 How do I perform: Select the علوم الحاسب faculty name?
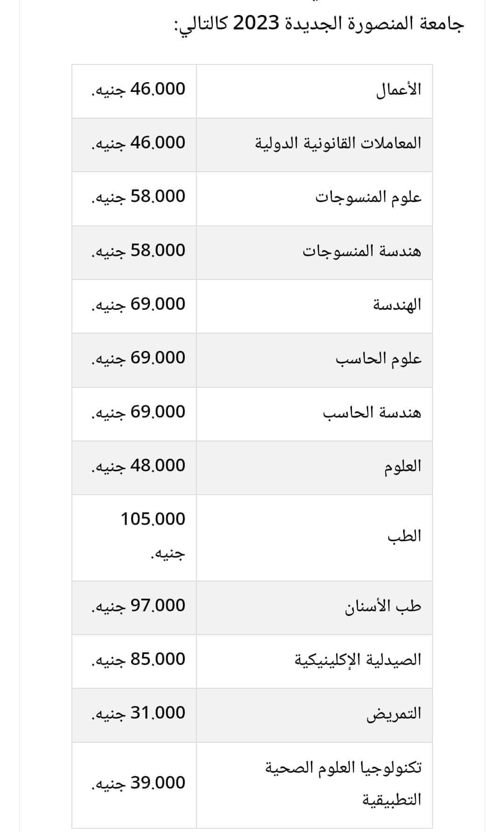[378, 359]
